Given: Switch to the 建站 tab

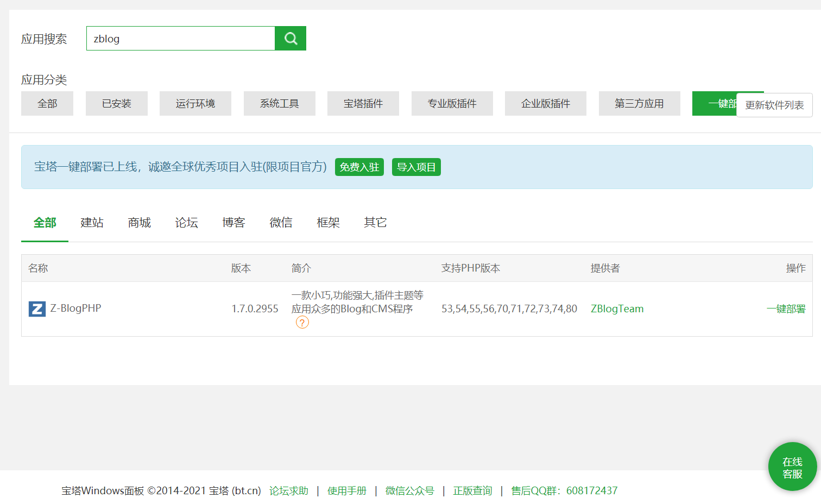Looking at the screenshot, I should [x=92, y=223].
